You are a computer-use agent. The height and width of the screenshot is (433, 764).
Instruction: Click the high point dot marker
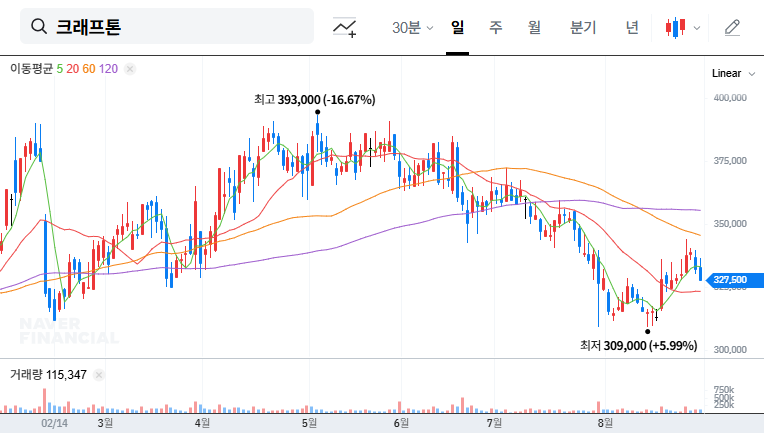tap(318, 112)
